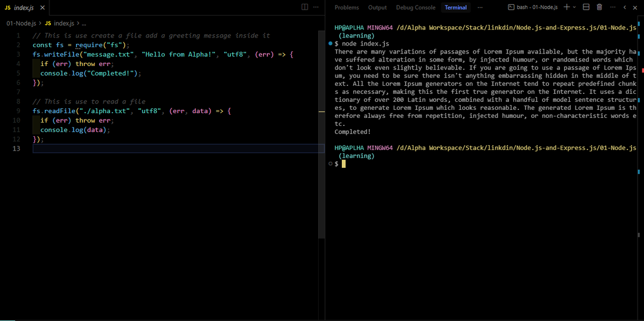
Task: Open the Problems panel tab
Action: (347, 8)
